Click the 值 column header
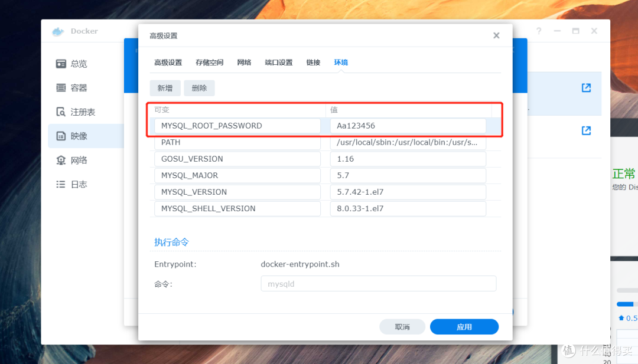 [x=334, y=110]
